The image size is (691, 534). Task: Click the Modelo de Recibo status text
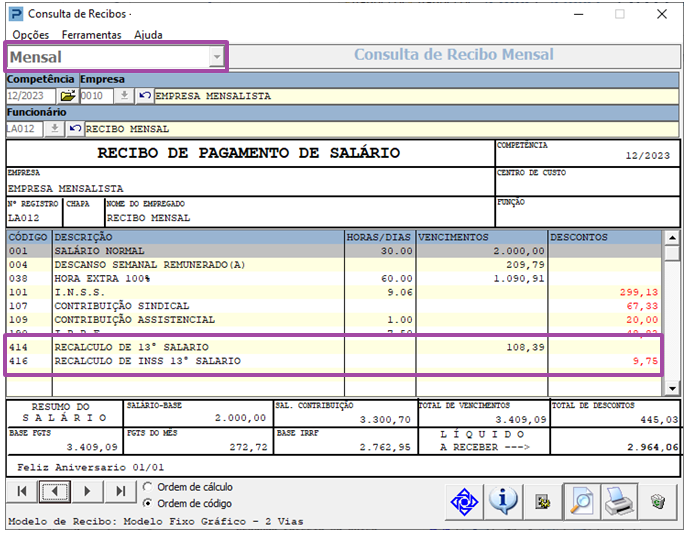tap(156, 521)
